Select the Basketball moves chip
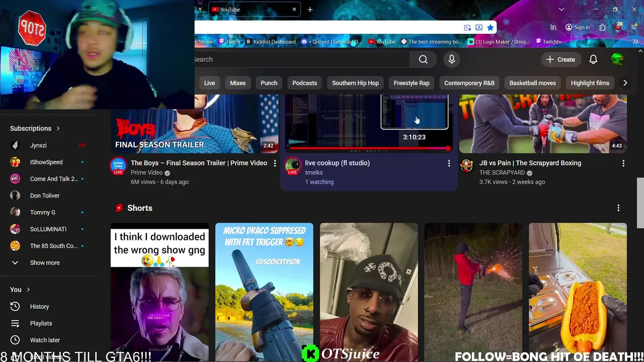The image size is (644, 362). [x=533, y=83]
